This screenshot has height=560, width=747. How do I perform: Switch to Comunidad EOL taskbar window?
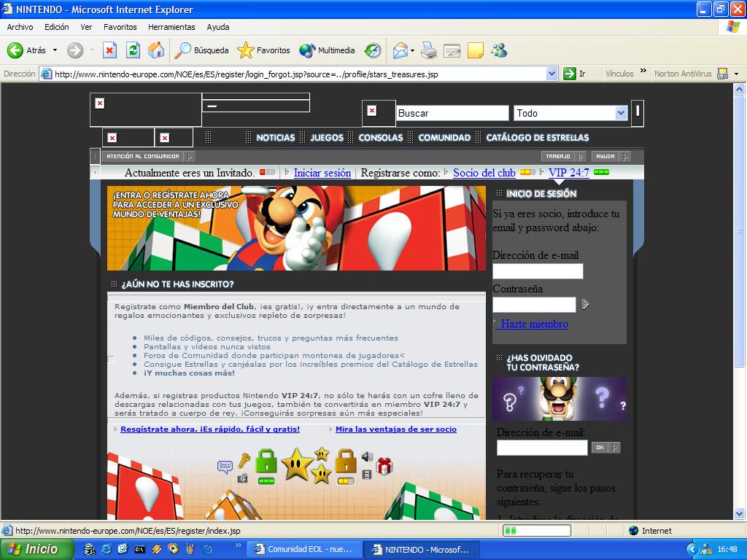coord(305,549)
